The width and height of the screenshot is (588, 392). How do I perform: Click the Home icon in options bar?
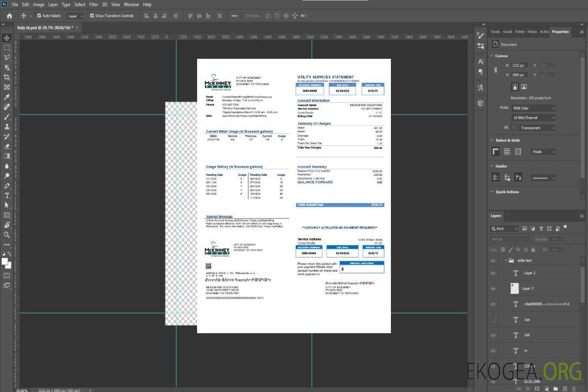[x=9, y=16]
